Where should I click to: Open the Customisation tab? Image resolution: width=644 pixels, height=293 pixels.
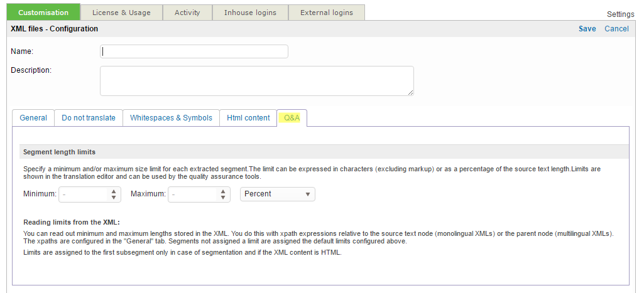tap(43, 13)
